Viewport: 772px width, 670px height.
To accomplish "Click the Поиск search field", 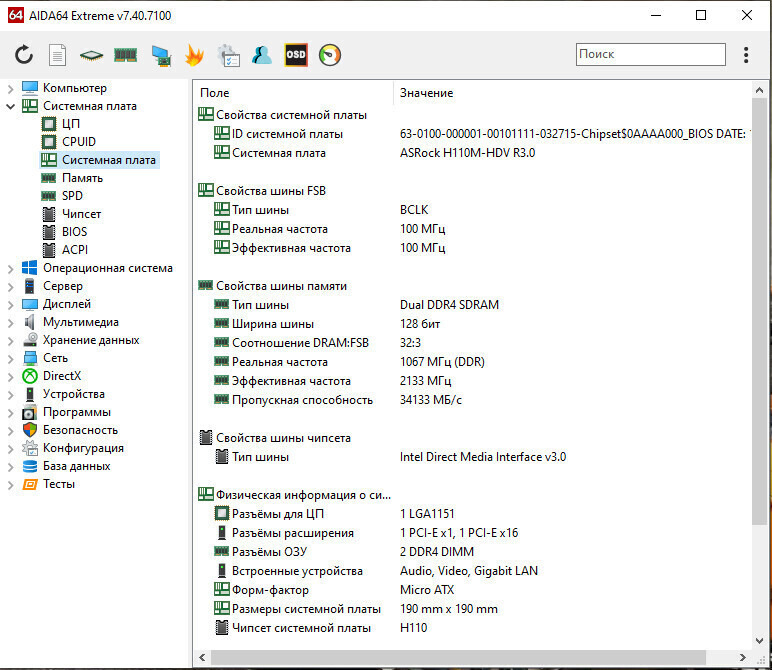I will tap(650, 54).
